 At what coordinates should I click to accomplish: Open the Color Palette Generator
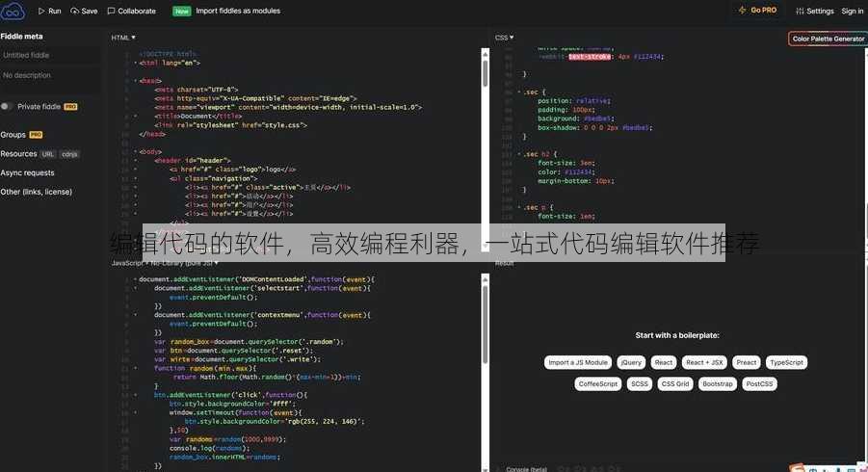[828, 39]
